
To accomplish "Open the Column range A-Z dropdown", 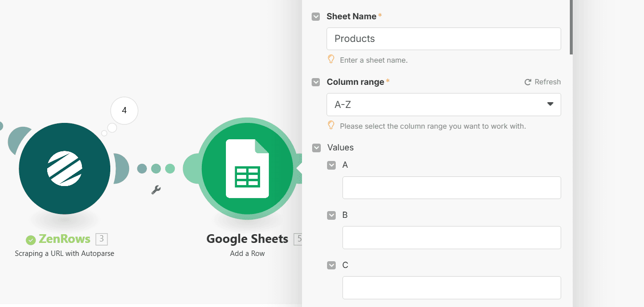I will click(444, 105).
